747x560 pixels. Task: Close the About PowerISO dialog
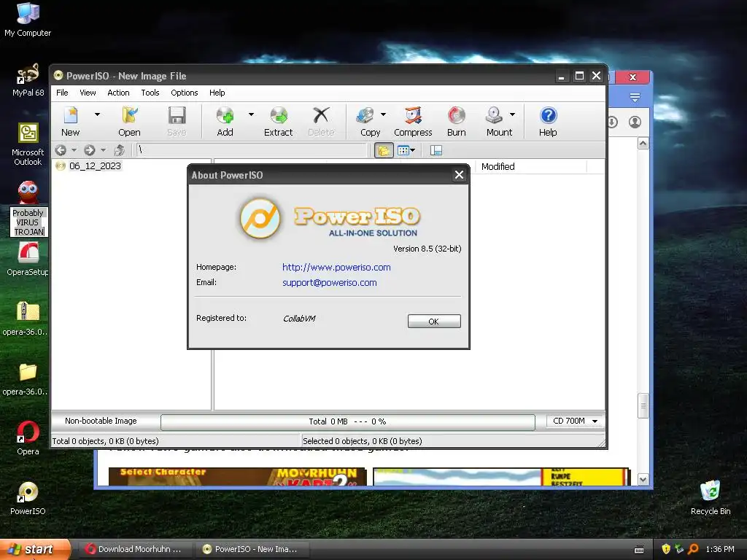pos(460,175)
